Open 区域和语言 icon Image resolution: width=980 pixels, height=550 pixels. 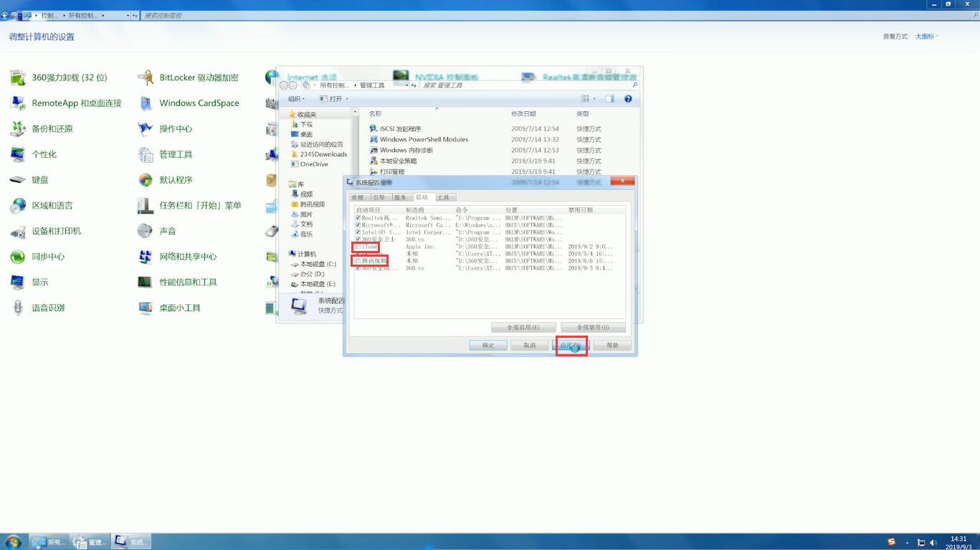(18, 206)
